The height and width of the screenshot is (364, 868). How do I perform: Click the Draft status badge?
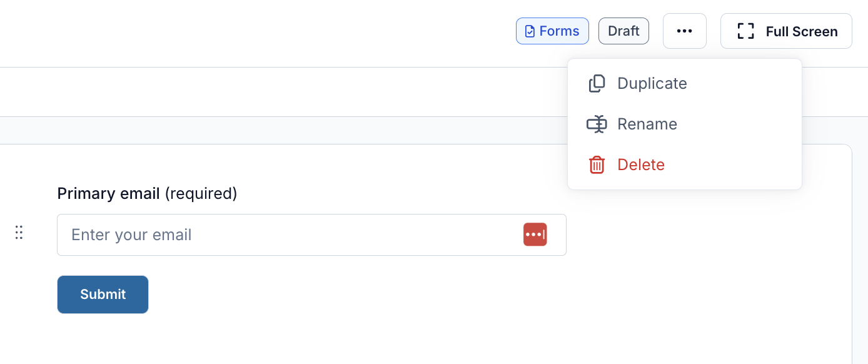[623, 31]
